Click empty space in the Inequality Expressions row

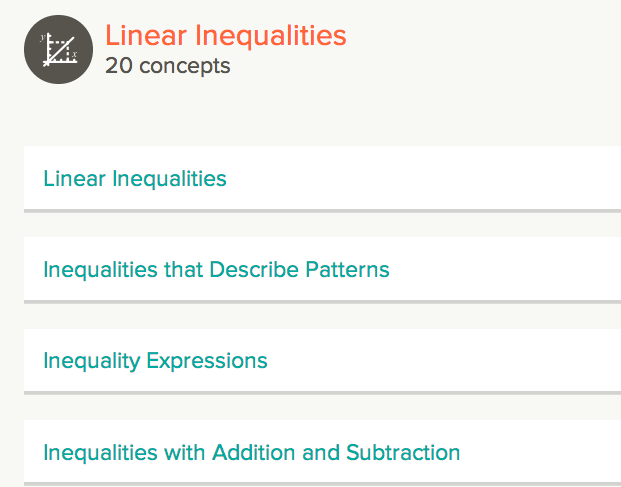tap(450, 360)
